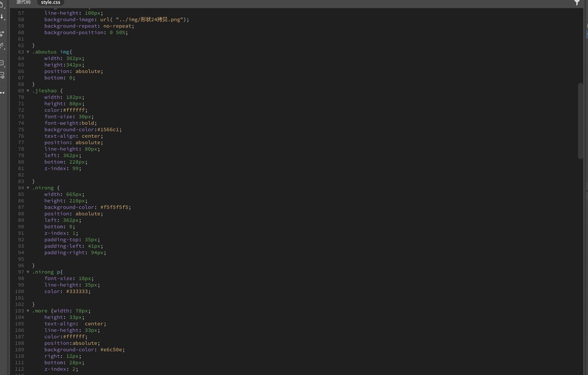Collapse the .more rule block
This screenshot has width=588, height=375.
(x=28, y=311)
